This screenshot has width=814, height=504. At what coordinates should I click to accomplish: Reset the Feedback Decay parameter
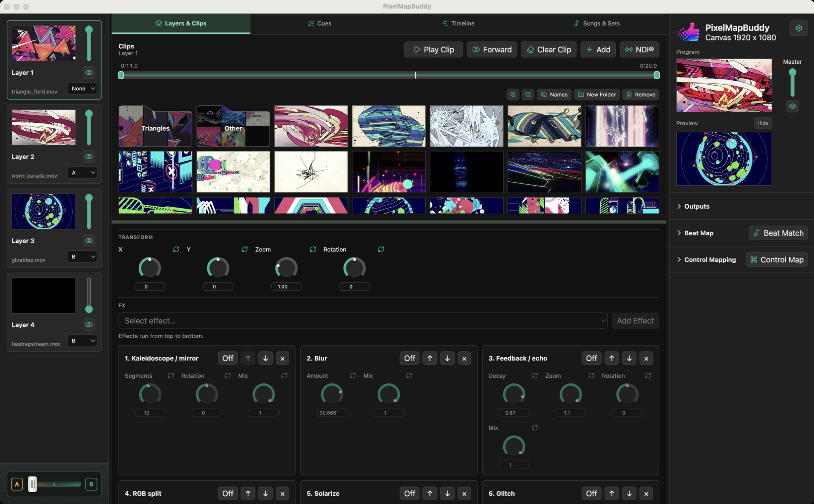tap(535, 376)
